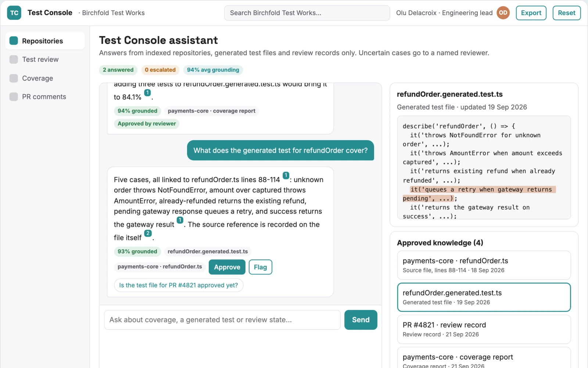Switch to Coverage view
This screenshot has width=588, height=368.
pyautogui.click(x=45, y=78)
